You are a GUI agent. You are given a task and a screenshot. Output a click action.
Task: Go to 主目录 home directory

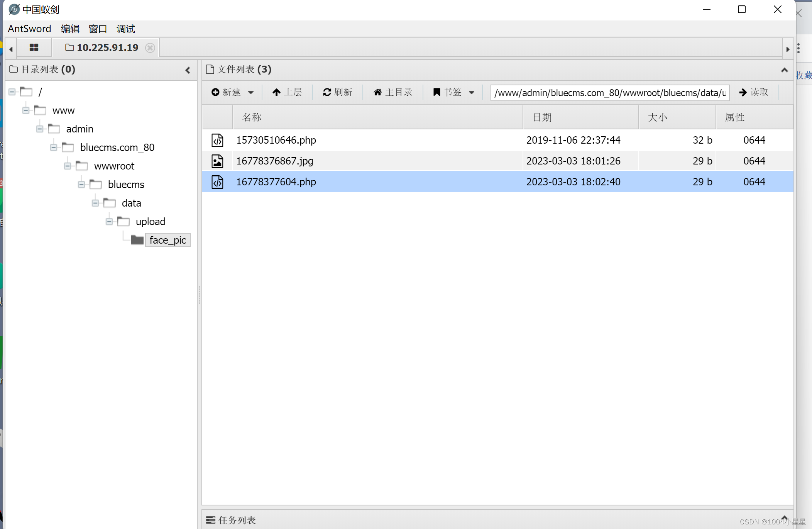tap(393, 92)
